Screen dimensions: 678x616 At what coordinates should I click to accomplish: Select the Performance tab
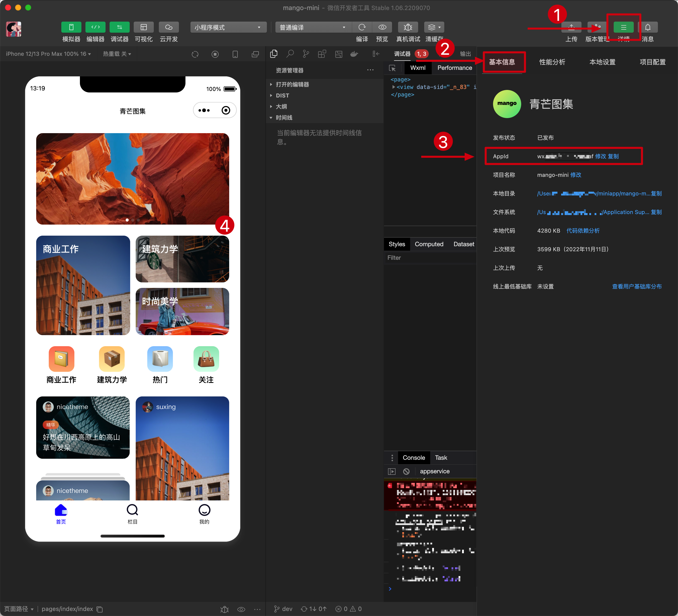(455, 68)
